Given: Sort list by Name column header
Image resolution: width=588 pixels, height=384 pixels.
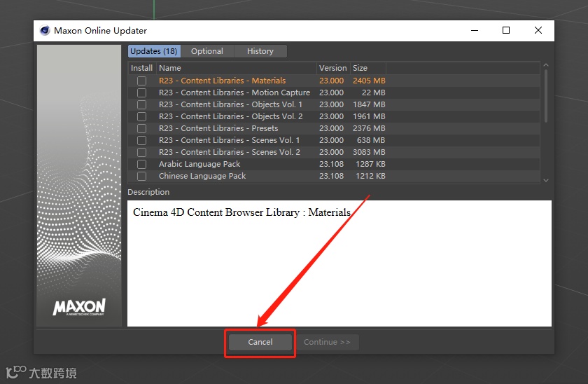Looking at the screenshot, I should pos(237,68).
